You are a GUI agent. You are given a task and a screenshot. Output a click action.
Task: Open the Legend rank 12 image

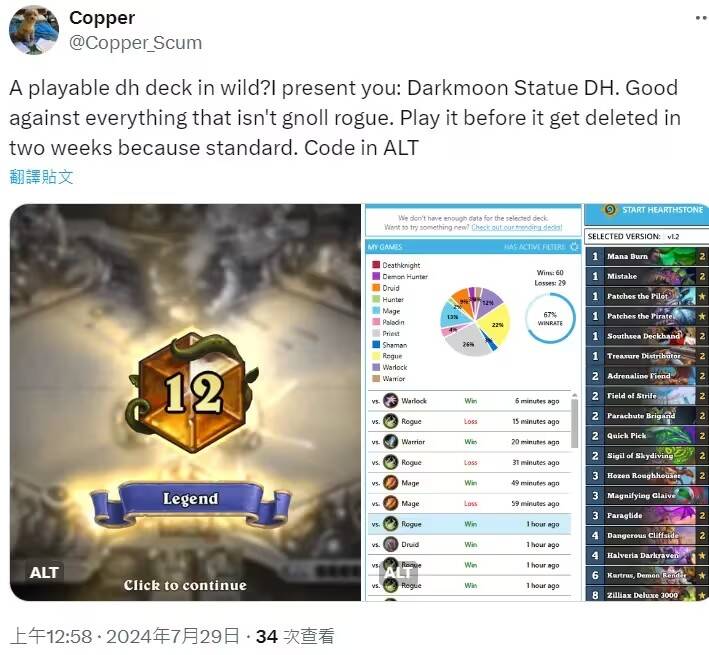185,402
